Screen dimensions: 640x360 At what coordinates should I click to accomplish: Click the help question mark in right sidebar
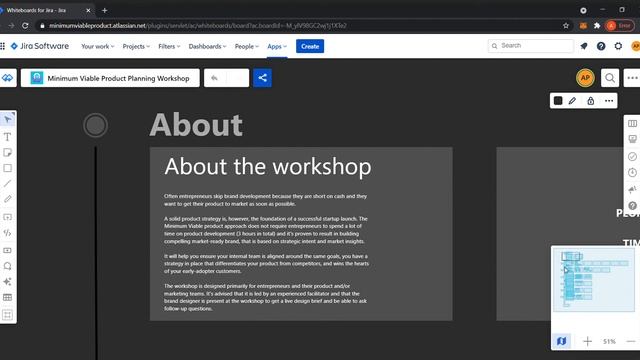[632, 206]
